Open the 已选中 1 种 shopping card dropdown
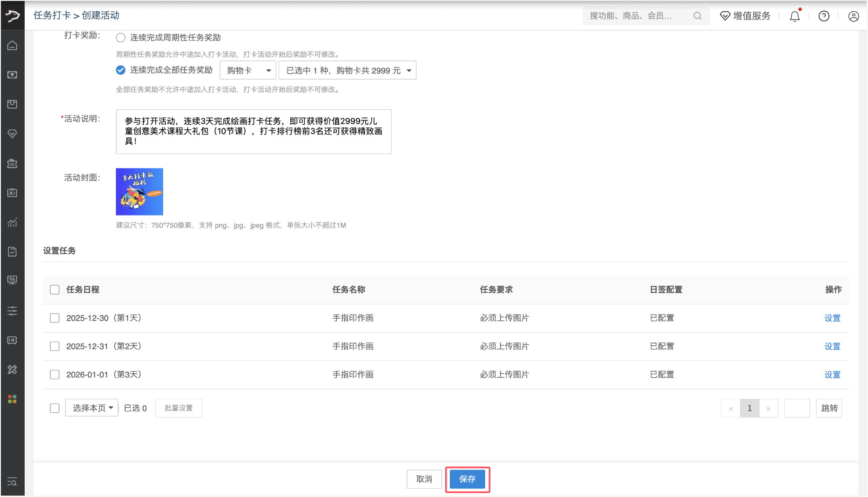Screen dimensions: 868x497 347,70
